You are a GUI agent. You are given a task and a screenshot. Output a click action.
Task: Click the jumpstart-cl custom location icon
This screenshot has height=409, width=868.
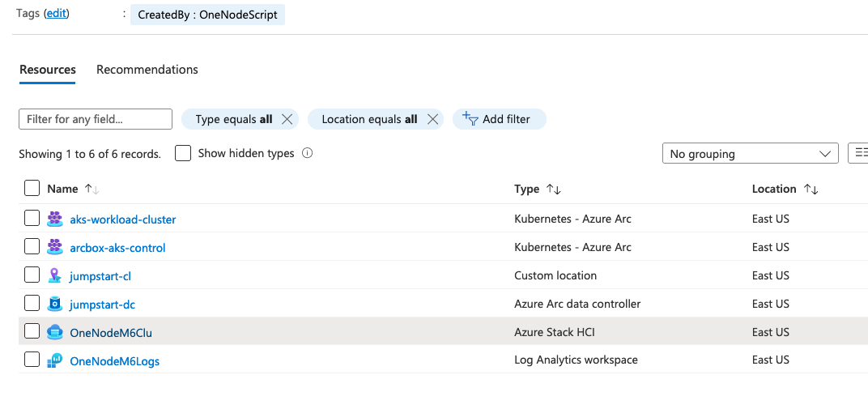pyautogui.click(x=55, y=275)
